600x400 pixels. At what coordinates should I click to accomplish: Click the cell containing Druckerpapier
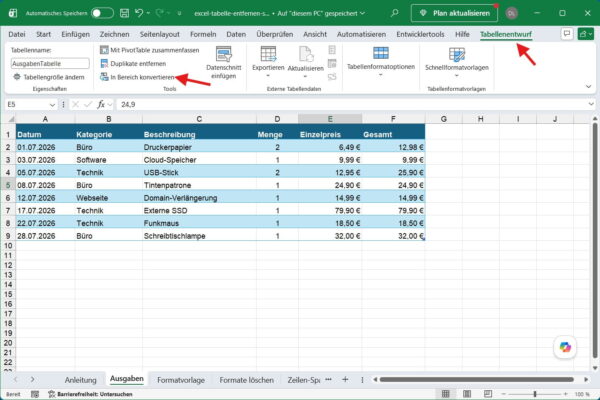[x=199, y=147]
